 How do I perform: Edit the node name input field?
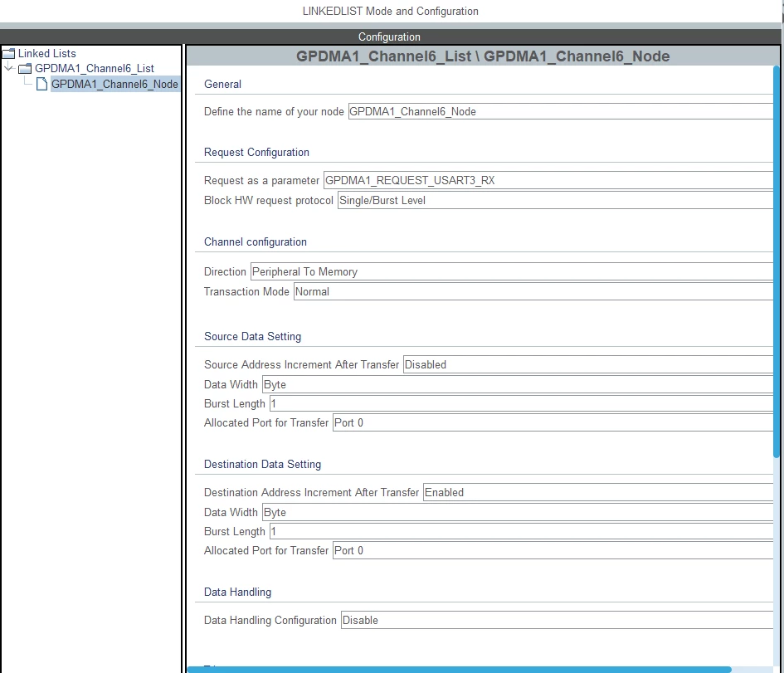(x=561, y=111)
